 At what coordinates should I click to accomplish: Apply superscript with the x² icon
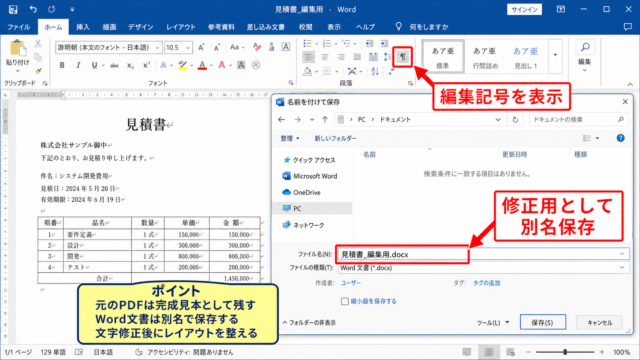[x=147, y=65]
